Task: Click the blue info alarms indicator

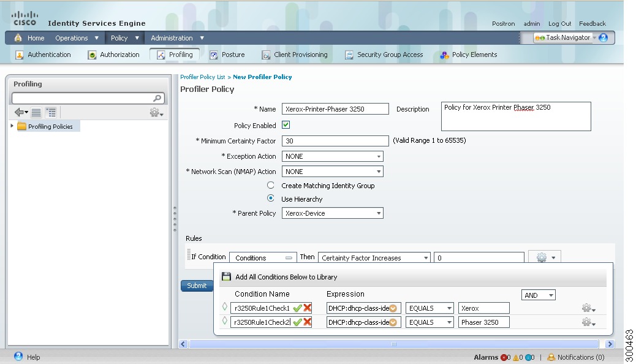Action: pos(529,357)
